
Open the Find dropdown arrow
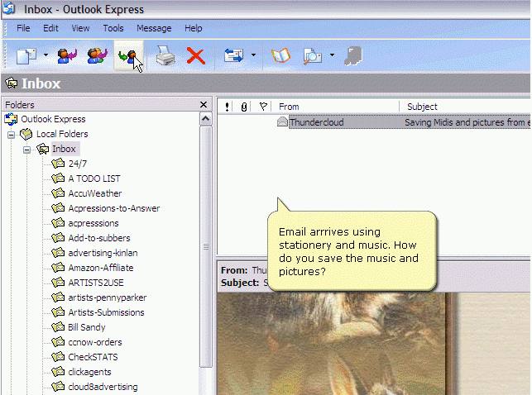pyautogui.click(x=332, y=55)
